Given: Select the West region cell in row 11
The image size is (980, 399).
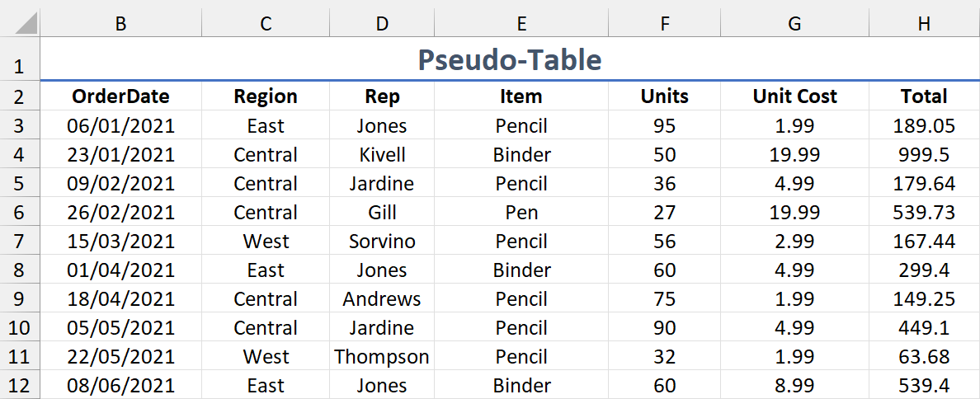Looking at the screenshot, I should (266, 357).
